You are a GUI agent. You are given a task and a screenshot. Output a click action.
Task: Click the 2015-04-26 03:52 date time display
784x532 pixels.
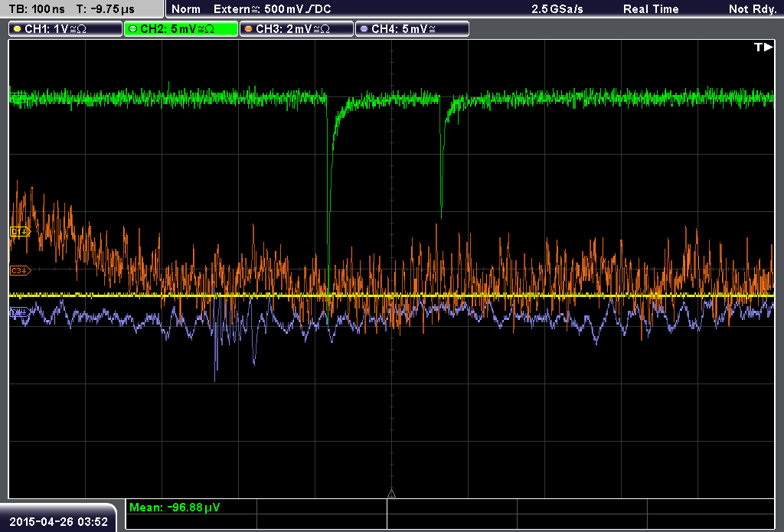coord(58,521)
